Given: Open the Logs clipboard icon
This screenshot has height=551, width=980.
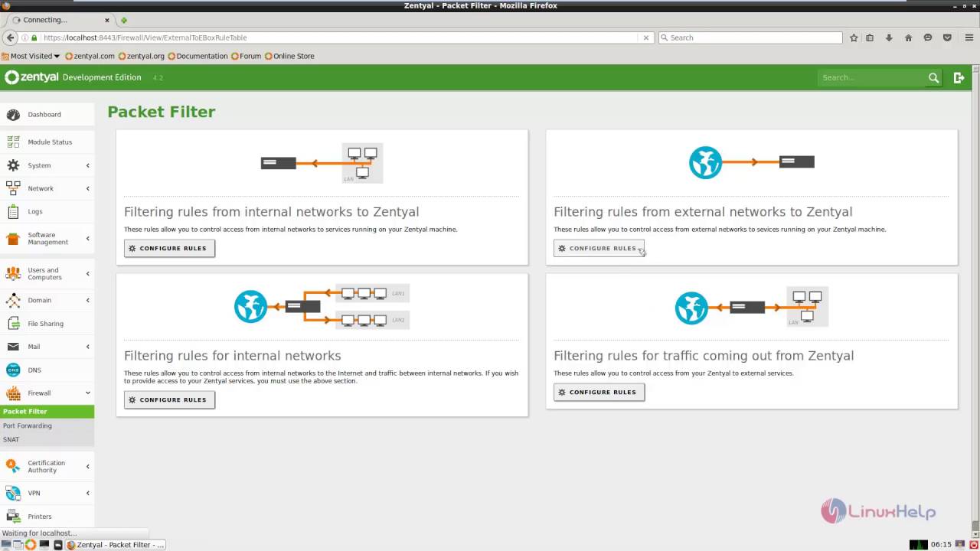Looking at the screenshot, I should 13,212.
